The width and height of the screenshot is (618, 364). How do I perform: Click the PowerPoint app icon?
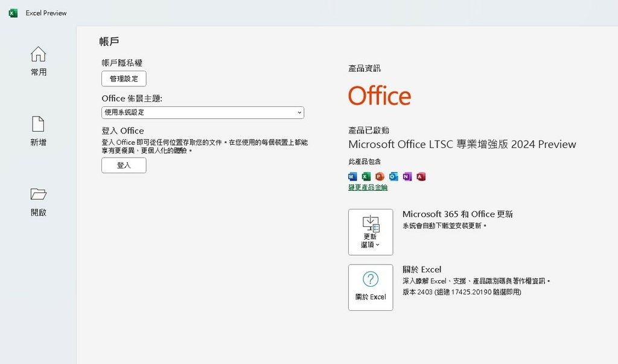pyautogui.click(x=380, y=176)
